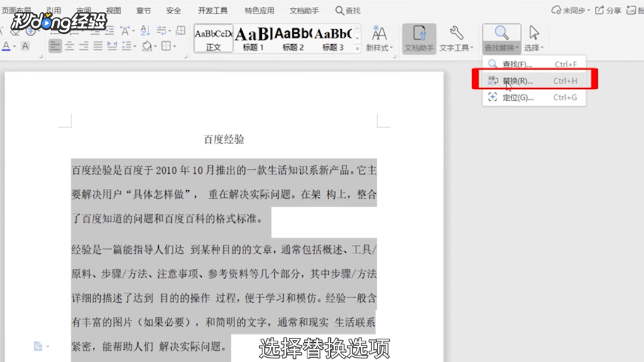Image resolution: width=644 pixels, height=362 pixels.
Task: Click the line starting 经验是一篇能指导人们
Action: (224, 250)
